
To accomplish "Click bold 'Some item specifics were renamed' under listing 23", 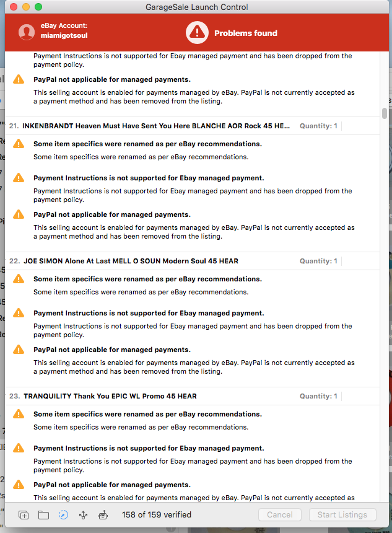I will tap(147, 414).
